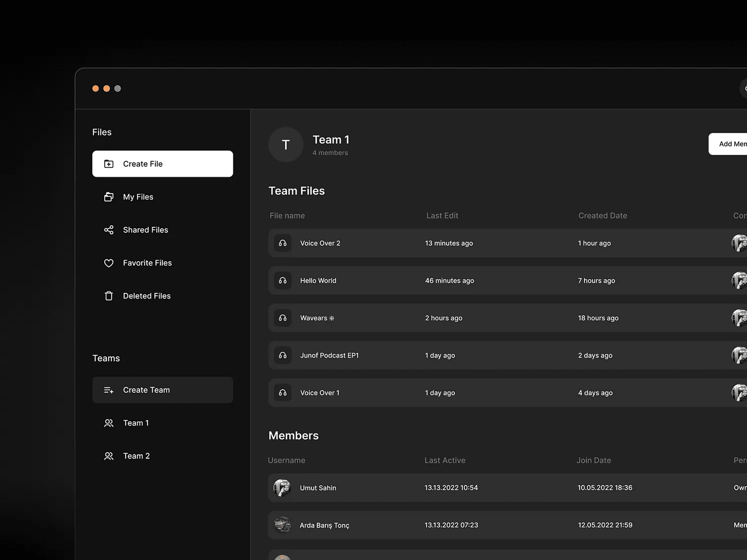Viewport: 747px width, 560px height.
Task: Click the Team 2 people icon
Action: click(x=109, y=456)
